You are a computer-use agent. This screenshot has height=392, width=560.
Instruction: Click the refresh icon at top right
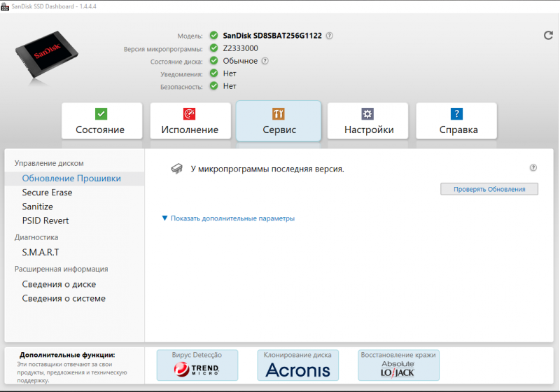point(548,35)
